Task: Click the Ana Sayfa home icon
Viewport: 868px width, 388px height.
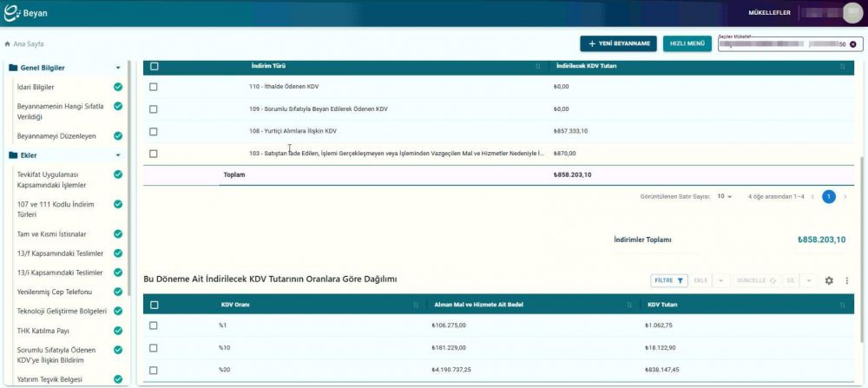Action: [x=7, y=43]
